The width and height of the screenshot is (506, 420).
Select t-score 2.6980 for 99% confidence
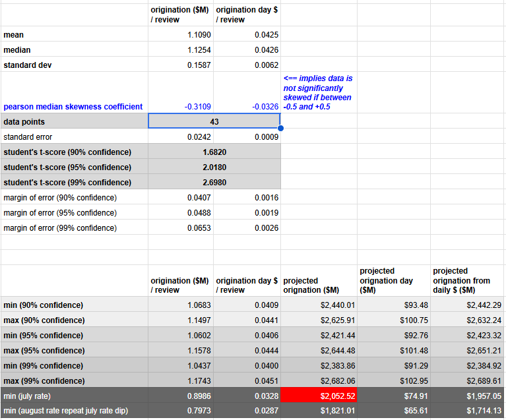[214, 182]
